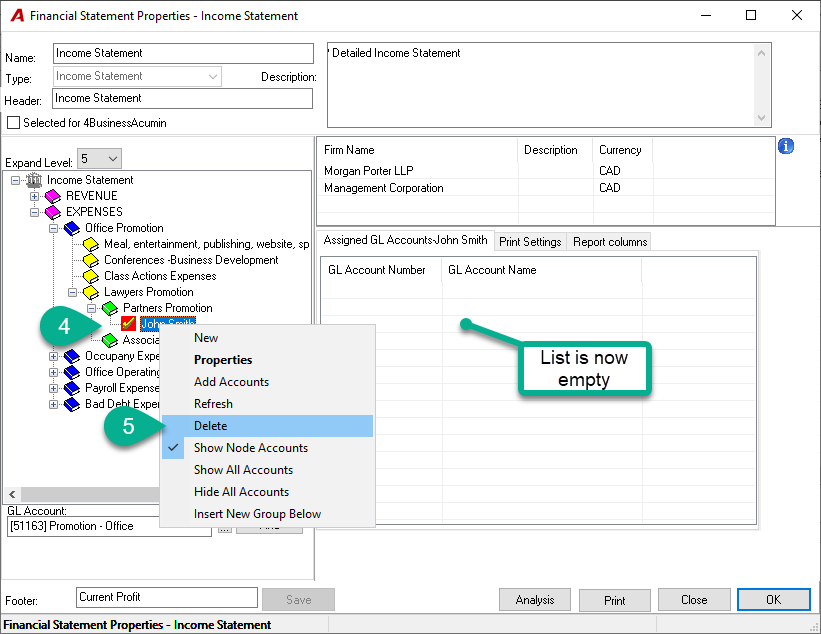Select New in the context menu
This screenshot has height=634, width=821.
[x=267, y=338]
